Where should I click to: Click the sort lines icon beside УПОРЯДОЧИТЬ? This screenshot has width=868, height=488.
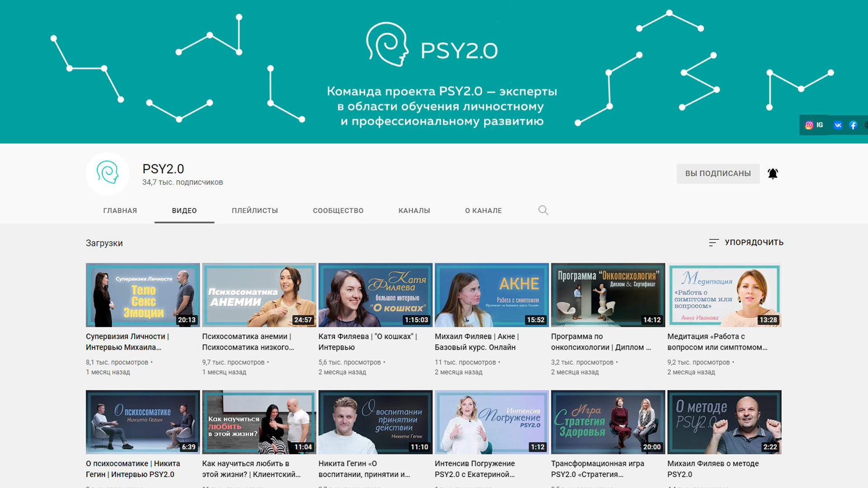pyautogui.click(x=713, y=243)
